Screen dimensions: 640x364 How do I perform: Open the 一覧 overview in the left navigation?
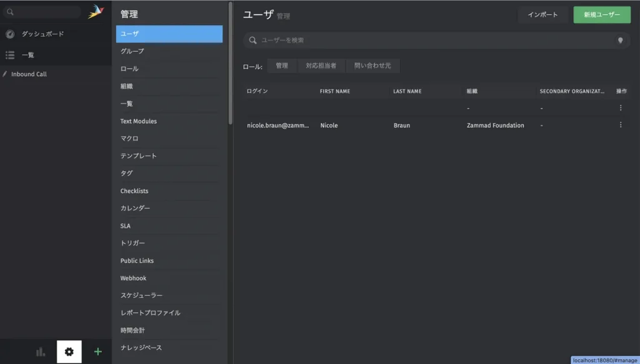coord(56,55)
